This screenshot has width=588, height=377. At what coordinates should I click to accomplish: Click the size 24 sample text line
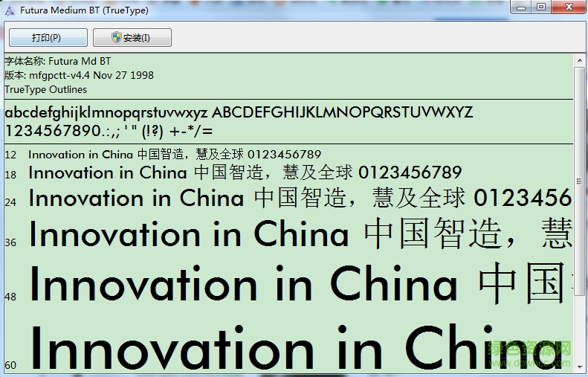point(300,198)
